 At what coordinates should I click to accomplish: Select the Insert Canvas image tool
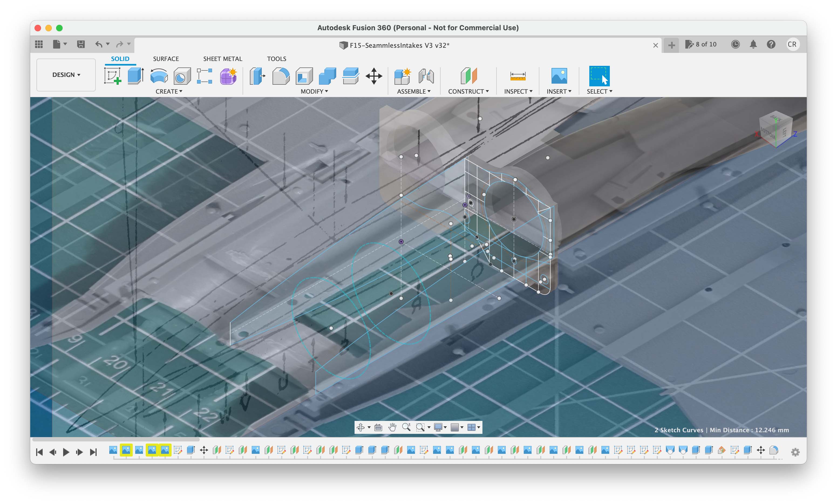(x=559, y=76)
